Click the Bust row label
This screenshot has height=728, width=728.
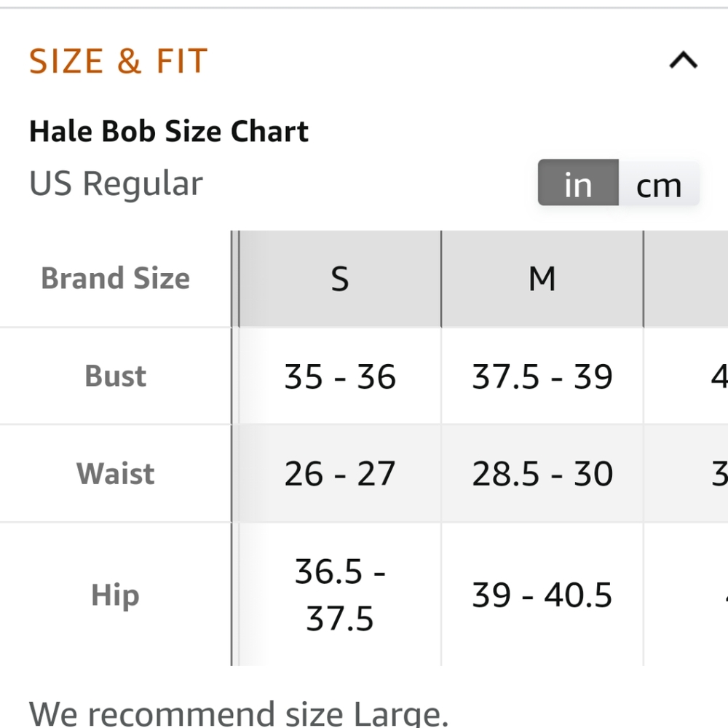point(116,376)
